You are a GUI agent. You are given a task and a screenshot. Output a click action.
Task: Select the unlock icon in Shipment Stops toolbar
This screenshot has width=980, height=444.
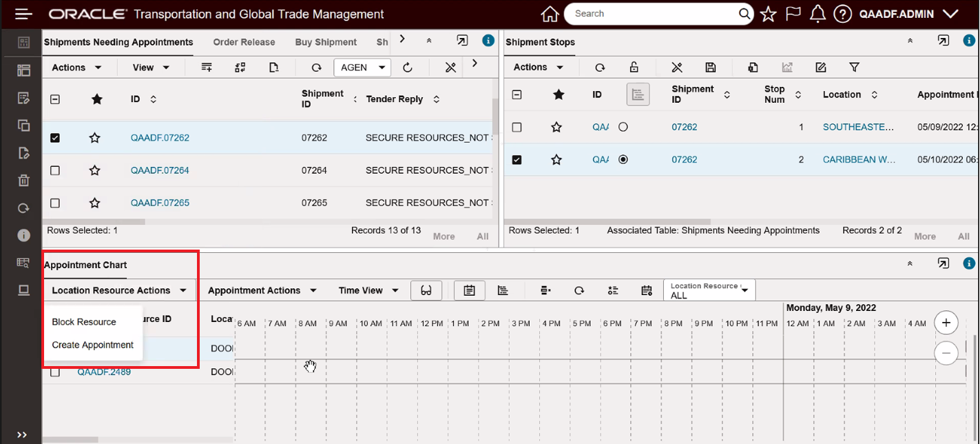click(x=634, y=67)
